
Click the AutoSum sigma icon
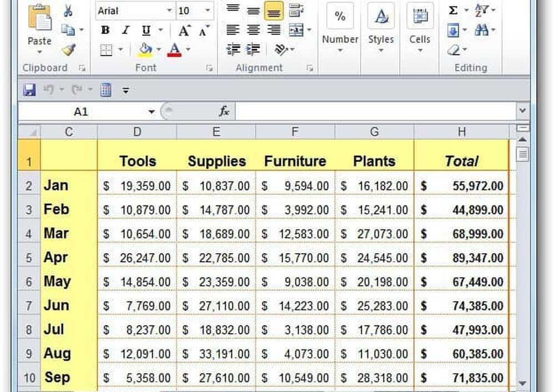click(453, 11)
